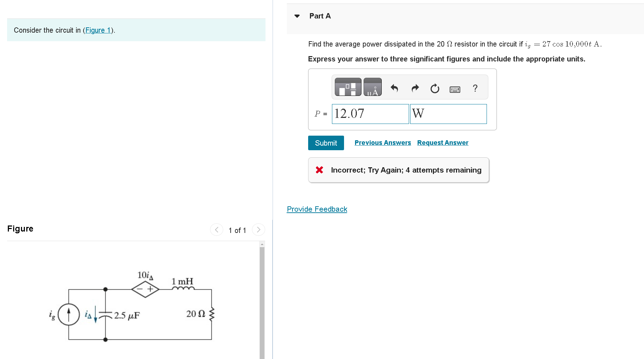Click the undo arrow in the answer toolbar
This screenshot has height=359, width=644.
tap(395, 88)
